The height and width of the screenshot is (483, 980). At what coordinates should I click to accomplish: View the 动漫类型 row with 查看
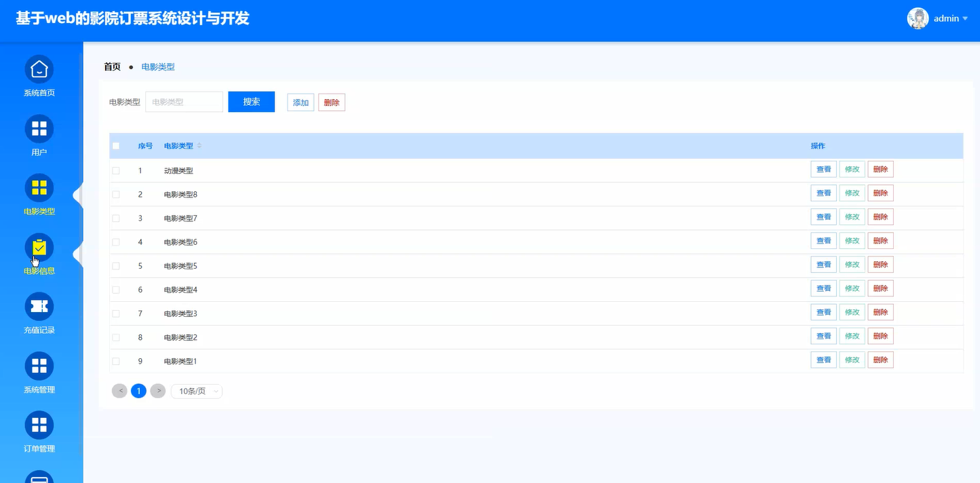point(823,170)
